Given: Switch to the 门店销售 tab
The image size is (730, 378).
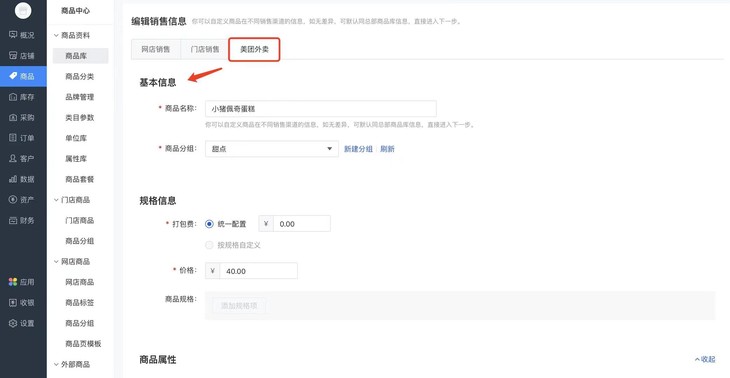Looking at the screenshot, I should click(x=205, y=49).
